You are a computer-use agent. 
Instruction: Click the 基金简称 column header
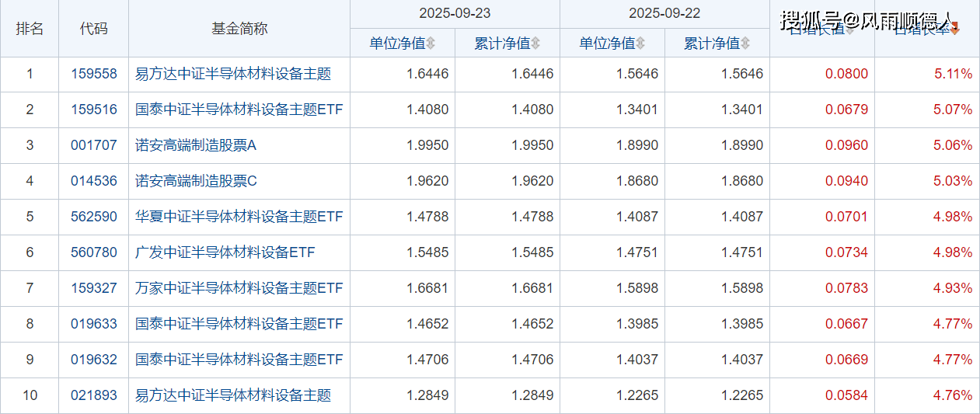tap(239, 29)
